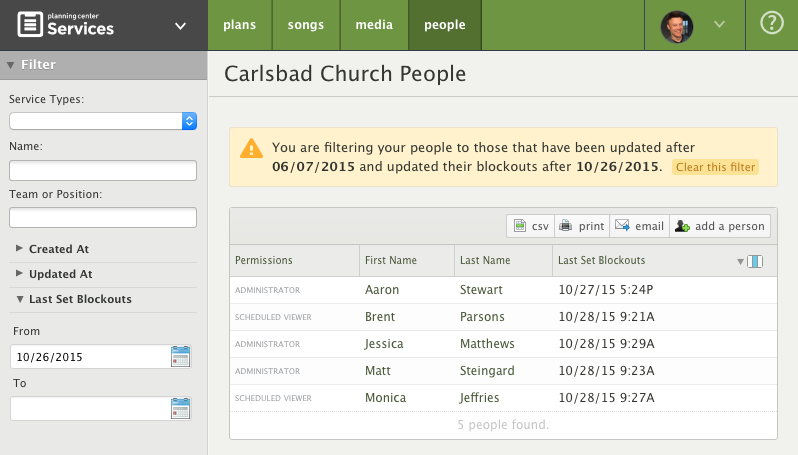Collapse the Filter panel header
The image size is (798, 455).
click(38, 65)
